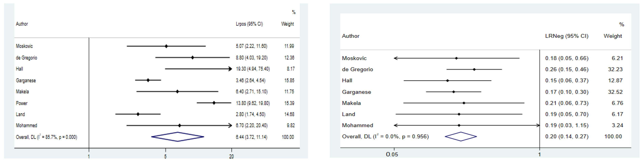Click the Makela label in right plot
The width and height of the screenshot is (644, 163).
point(351,103)
